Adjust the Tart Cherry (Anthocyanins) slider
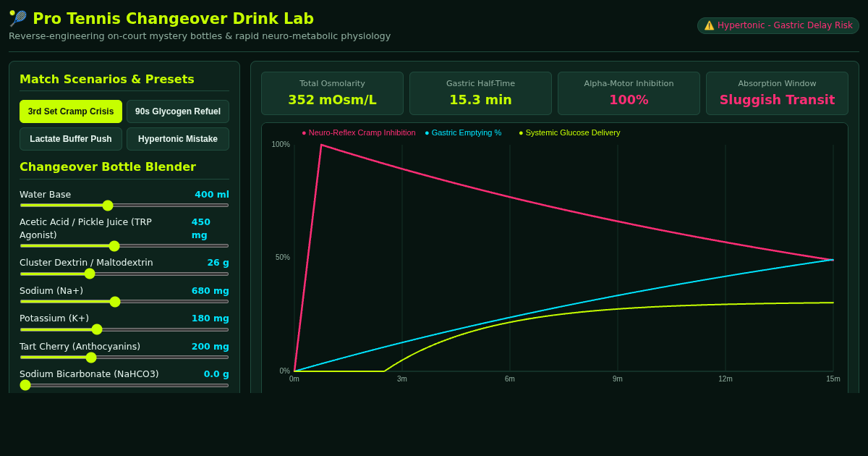The width and height of the screenshot is (868, 456). pyautogui.click(x=124, y=358)
